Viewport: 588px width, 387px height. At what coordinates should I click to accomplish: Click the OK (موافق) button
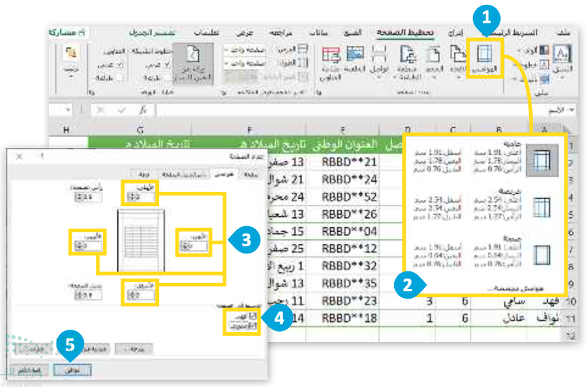click(x=72, y=370)
